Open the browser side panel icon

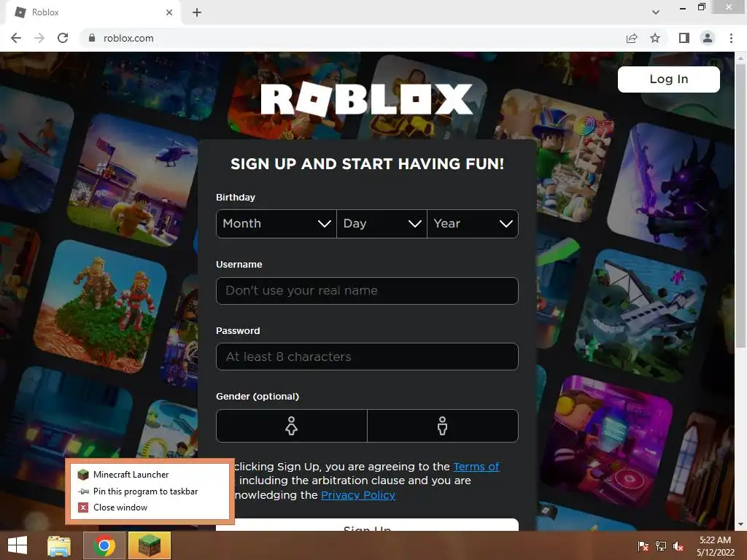[x=684, y=38]
